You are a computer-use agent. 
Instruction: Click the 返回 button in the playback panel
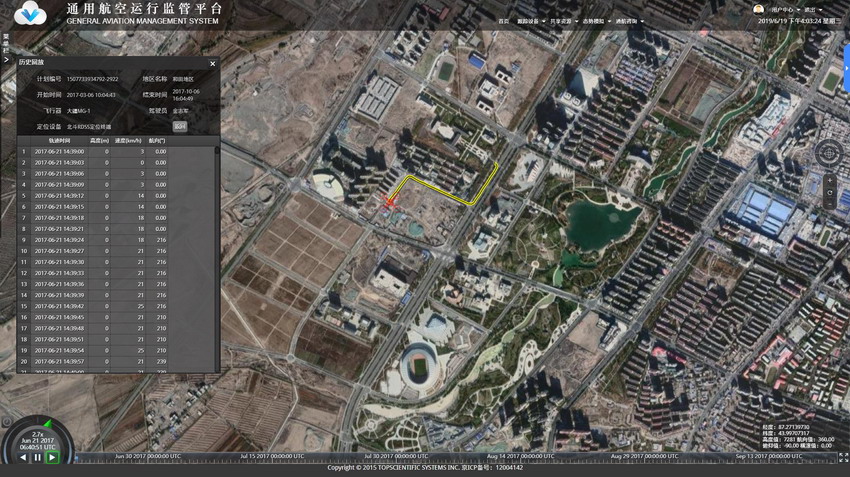[x=180, y=126]
